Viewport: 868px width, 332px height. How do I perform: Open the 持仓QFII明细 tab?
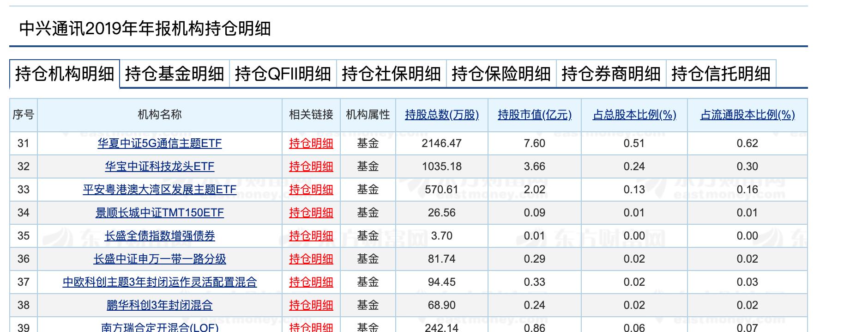click(283, 74)
